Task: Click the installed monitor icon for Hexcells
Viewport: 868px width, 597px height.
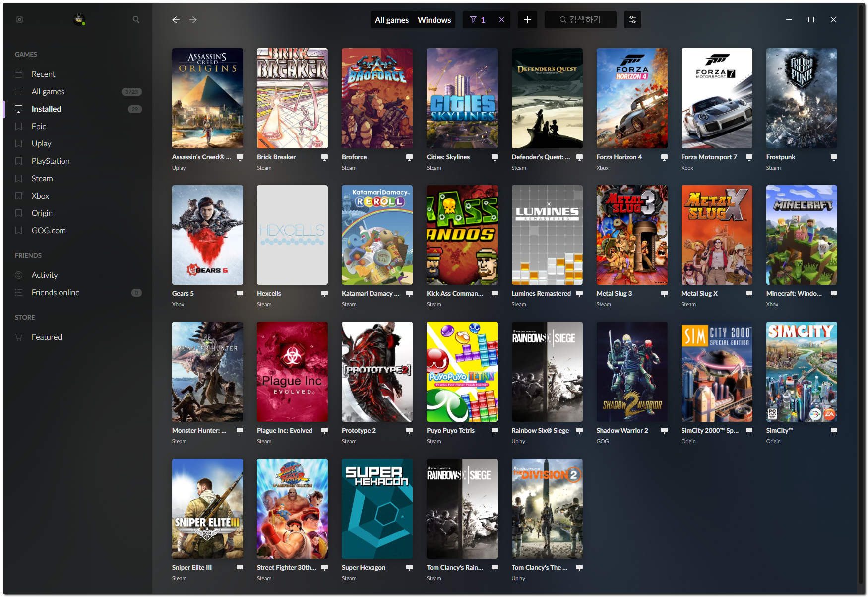Action: click(324, 294)
